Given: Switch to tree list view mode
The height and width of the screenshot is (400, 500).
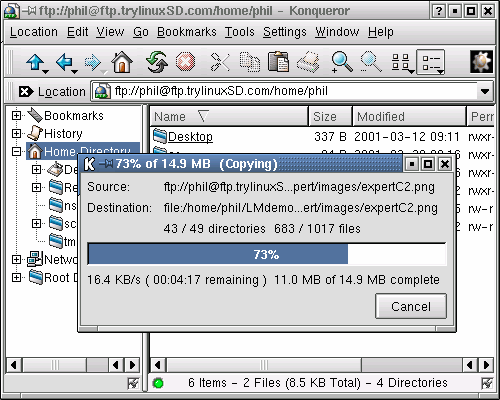Looking at the screenshot, I should pos(430,62).
